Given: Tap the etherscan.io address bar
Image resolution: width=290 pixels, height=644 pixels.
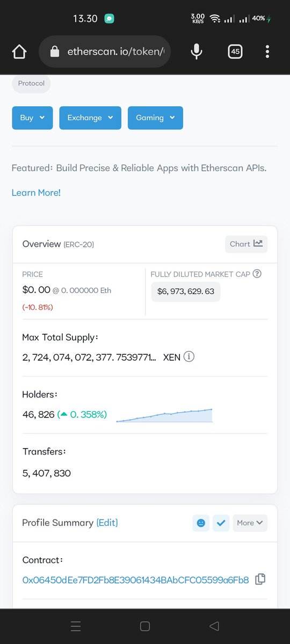Looking at the screenshot, I should click(105, 52).
